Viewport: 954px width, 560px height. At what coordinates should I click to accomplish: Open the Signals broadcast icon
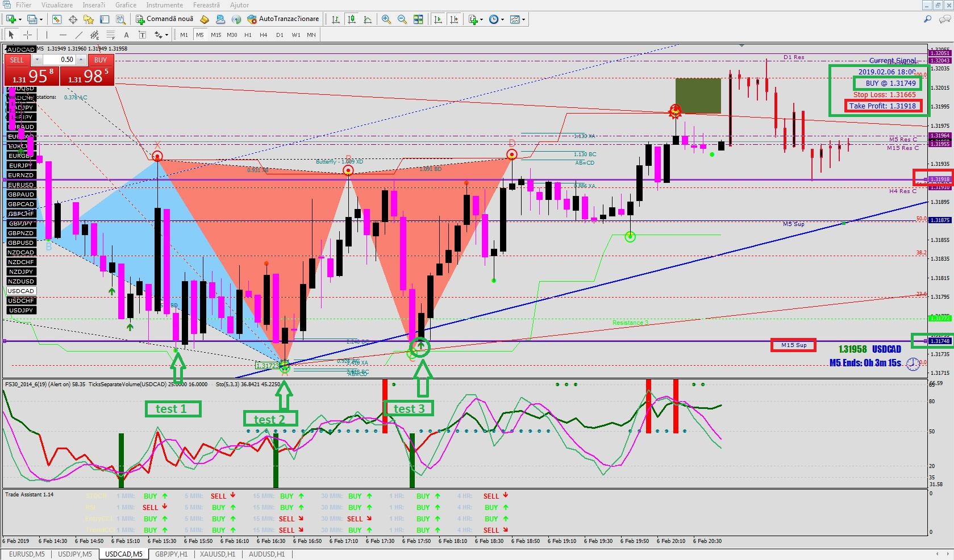(x=236, y=19)
